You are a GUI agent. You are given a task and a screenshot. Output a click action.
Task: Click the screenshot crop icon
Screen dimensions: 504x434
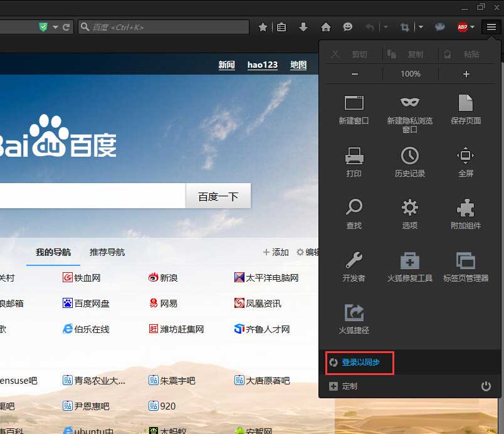click(405, 27)
